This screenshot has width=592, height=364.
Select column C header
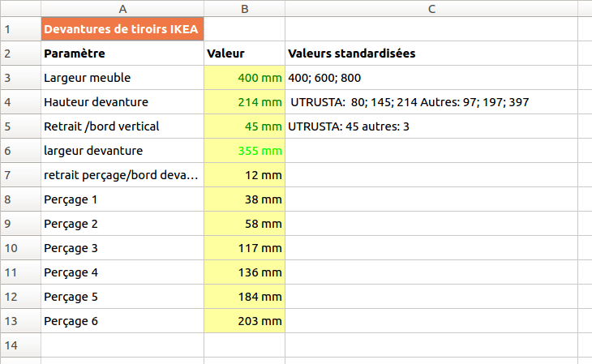431,9
